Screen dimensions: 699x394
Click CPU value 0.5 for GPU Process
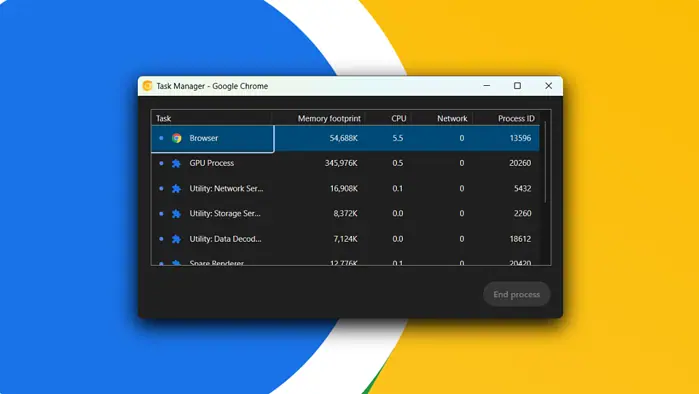(x=398, y=163)
